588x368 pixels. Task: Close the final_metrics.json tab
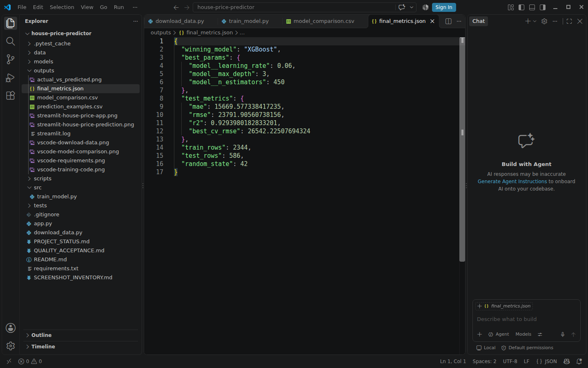click(x=432, y=21)
